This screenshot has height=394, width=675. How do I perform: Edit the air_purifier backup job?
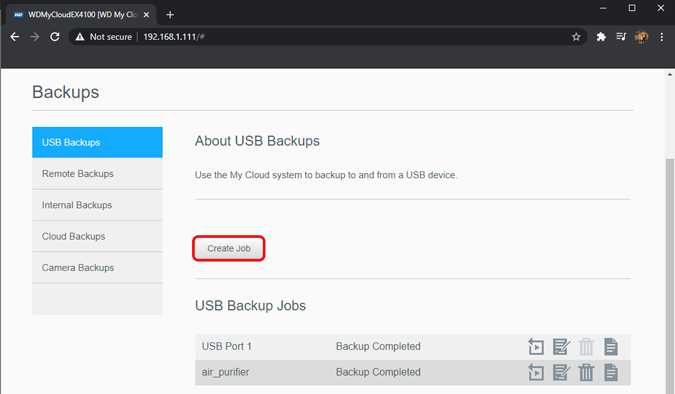561,372
